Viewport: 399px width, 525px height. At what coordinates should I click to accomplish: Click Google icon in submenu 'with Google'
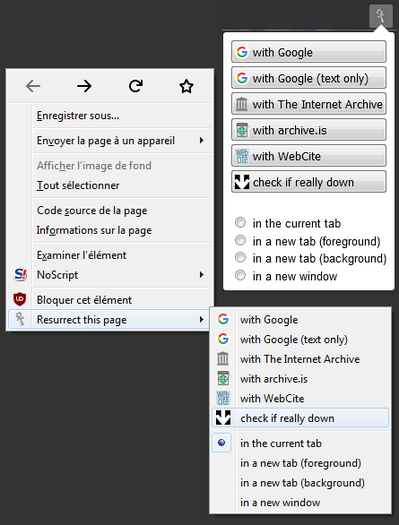(223, 319)
